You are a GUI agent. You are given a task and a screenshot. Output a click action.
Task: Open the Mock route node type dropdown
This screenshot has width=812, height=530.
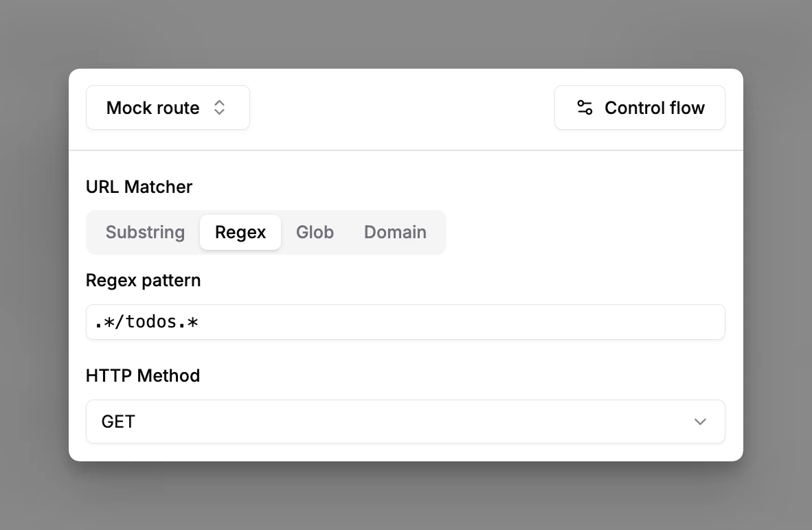tap(168, 107)
